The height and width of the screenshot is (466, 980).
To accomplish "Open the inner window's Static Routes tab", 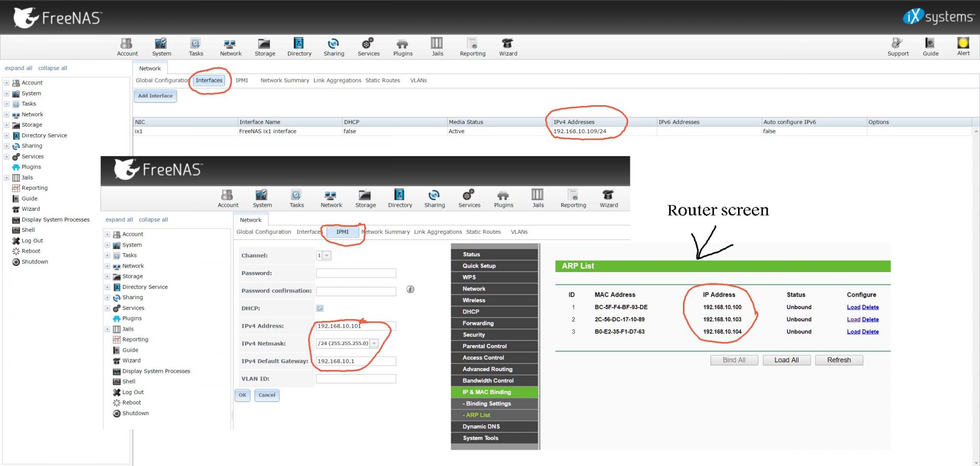I will 483,232.
